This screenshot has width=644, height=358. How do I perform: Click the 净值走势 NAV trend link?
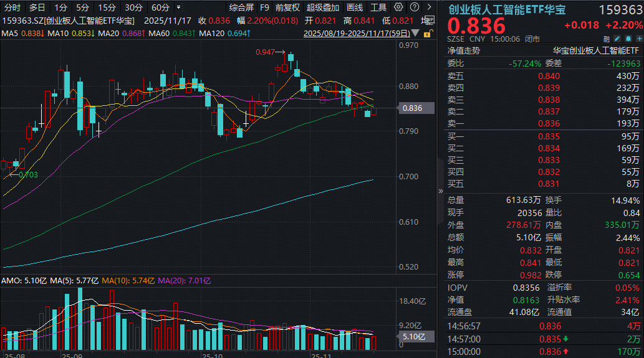pyautogui.click(x=463, y=51)
